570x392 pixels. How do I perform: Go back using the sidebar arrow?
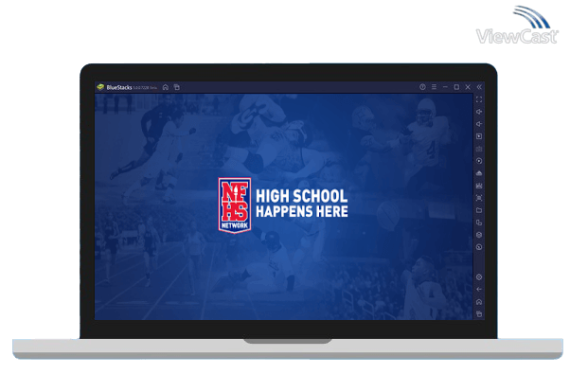479,290
